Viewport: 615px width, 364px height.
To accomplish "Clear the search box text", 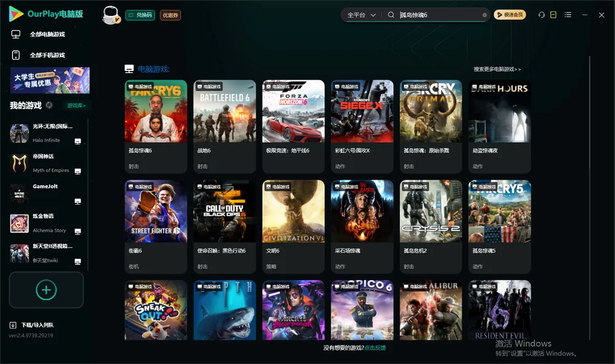I will pos(485,15).
